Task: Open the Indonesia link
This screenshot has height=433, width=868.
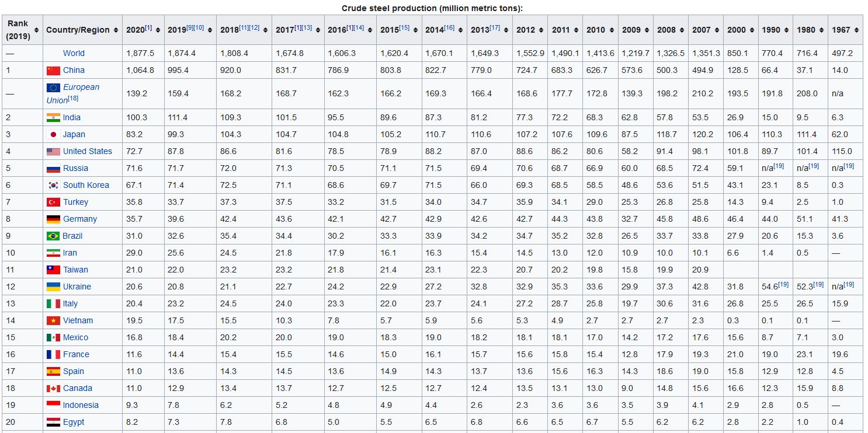Action: click(81, 405)
